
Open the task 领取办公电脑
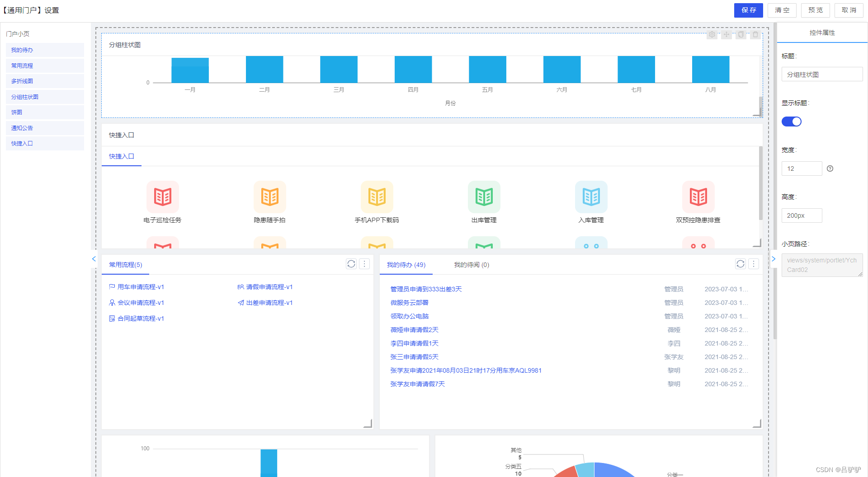(x=409, y=316)
